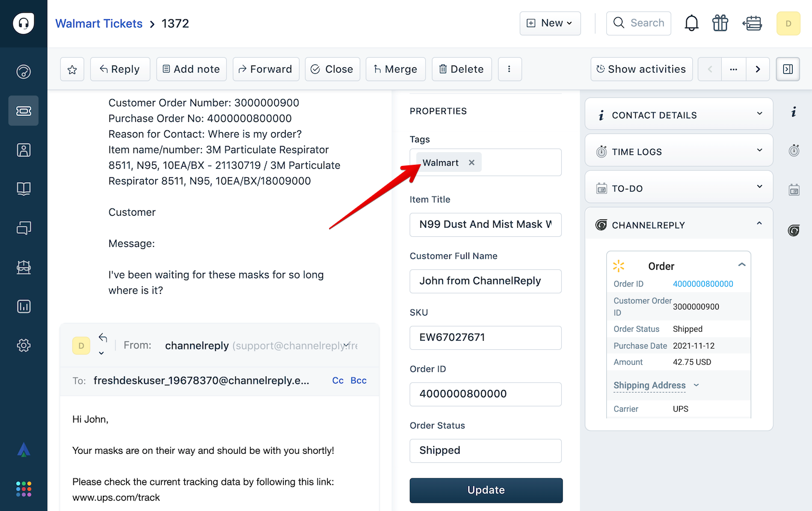Open the Walmart Tickets breadcrumb link
Screen dimensions: 812x511
(x=99, y=23)
